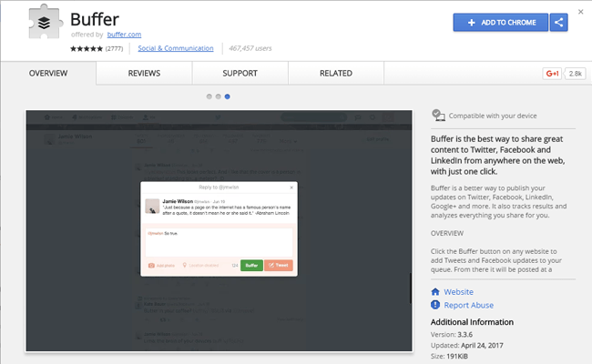Image resolution: width=592 pixels, height=364 pixels.
Task: Open the Website link
Action: click(458, 292)
